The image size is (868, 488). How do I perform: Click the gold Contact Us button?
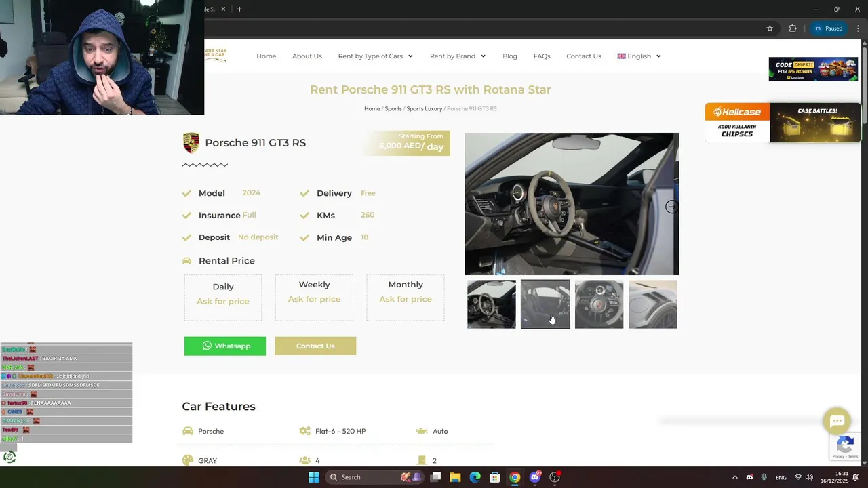315,346
